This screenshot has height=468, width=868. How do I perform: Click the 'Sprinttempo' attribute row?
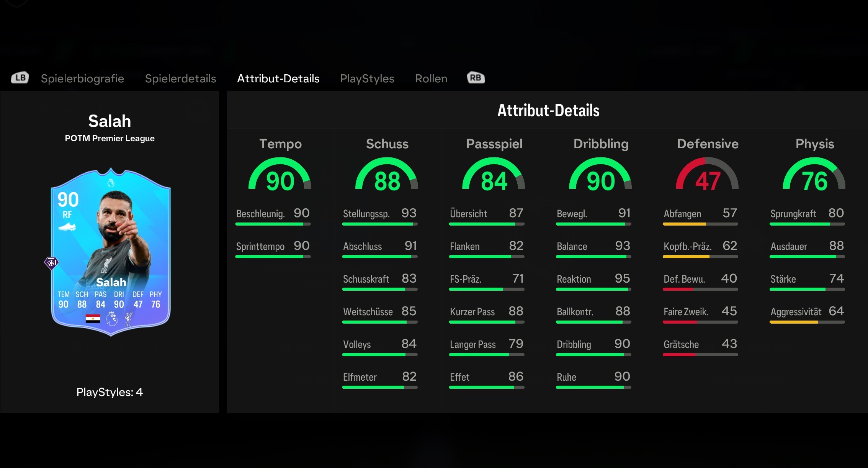273,249
